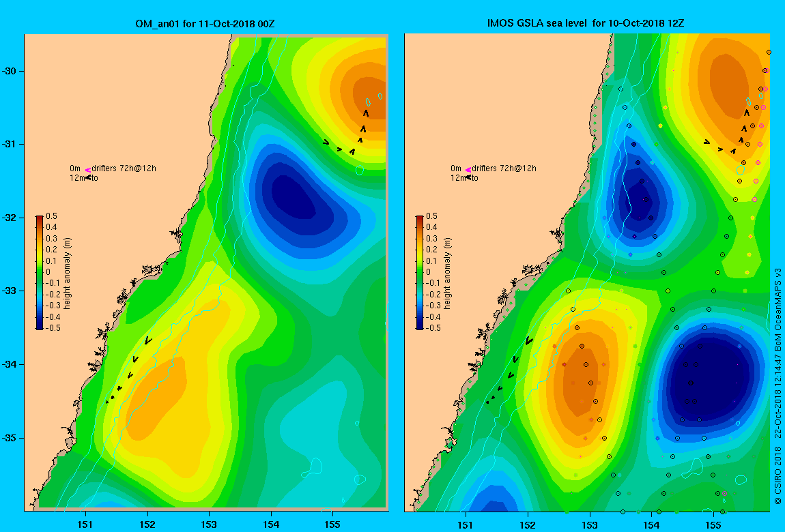785x532 pixels.
Task: Click the '0.5' color bar value in OM_an01 panel
Action: [x=52, y=216]
